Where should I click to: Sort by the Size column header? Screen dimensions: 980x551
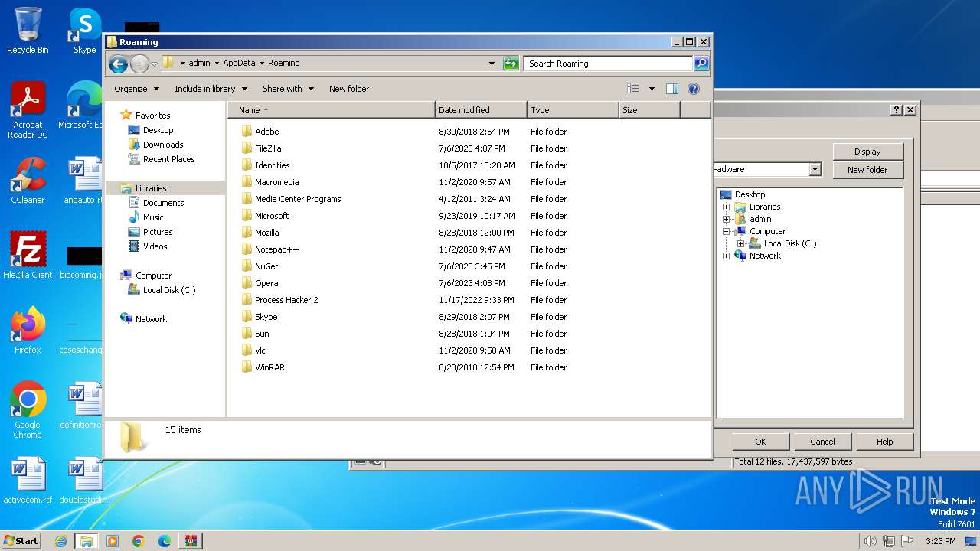point(649,110)
